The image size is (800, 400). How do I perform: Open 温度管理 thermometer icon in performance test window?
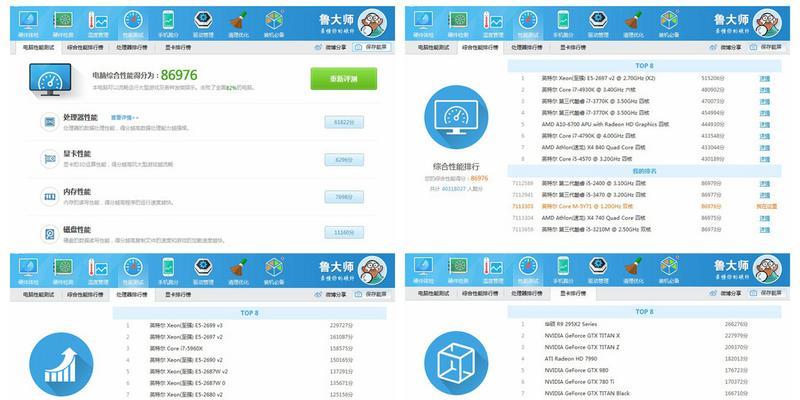coord(98,24)
